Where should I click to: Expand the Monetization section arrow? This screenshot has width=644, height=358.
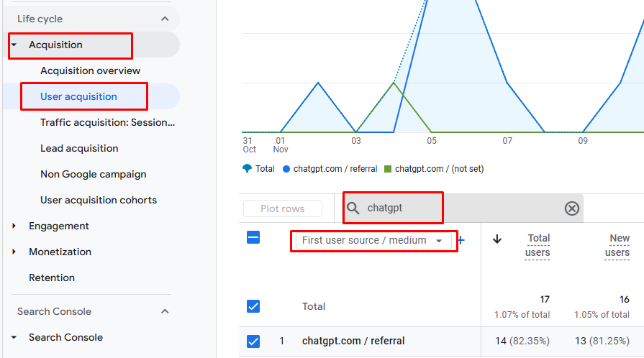tap(14, 252)
